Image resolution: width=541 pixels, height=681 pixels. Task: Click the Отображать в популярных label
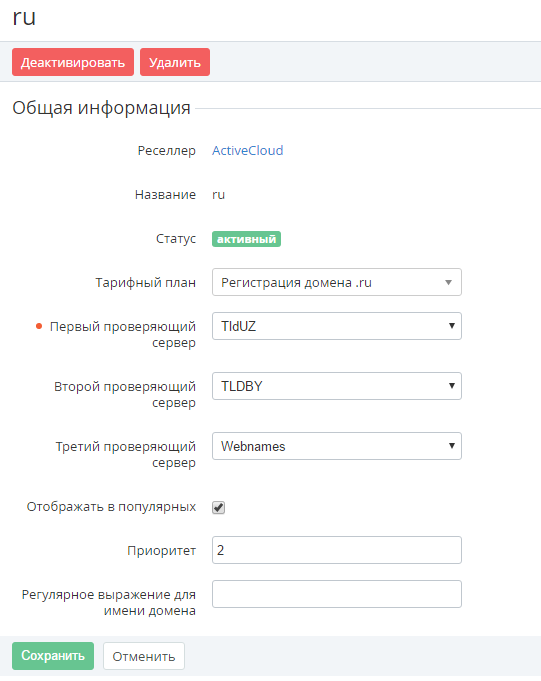click(111, 507)
